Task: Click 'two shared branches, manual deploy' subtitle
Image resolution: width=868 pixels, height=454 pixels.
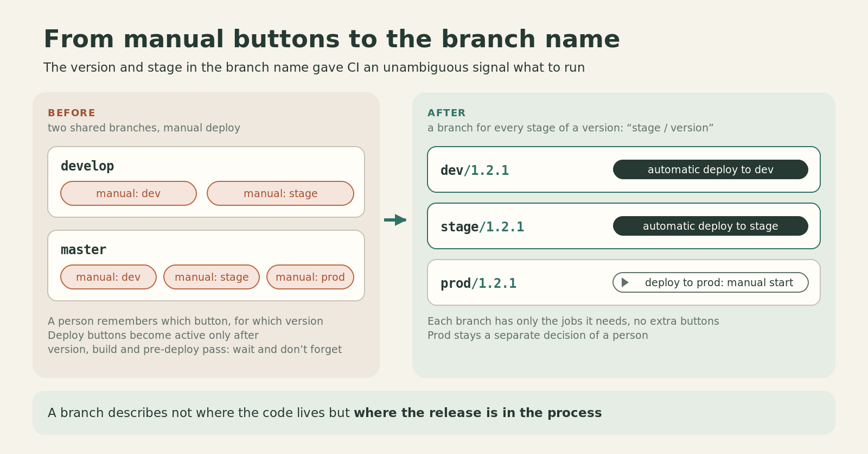Action: coord(144,128)
